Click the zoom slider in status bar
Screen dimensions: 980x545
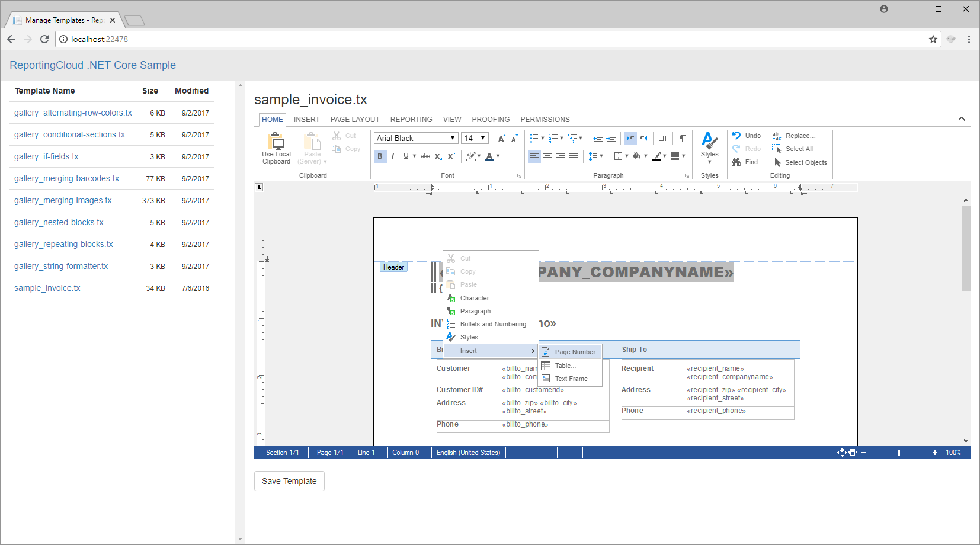(x=899, y=453)
